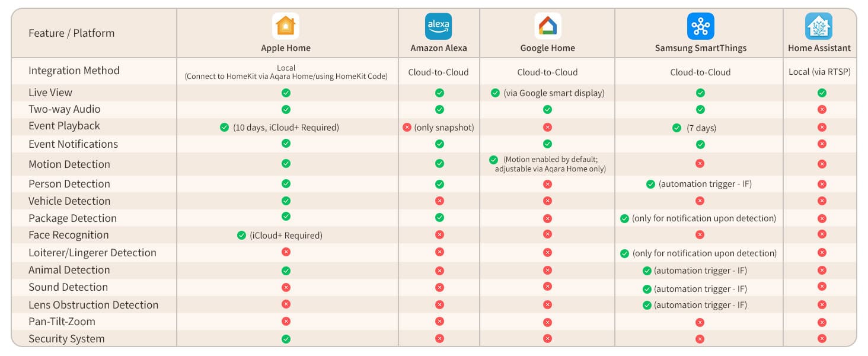Click the Home Assistant logo icon
Viewport: 868px width, 356px height.
pyautogui.click(x=819, y=26)
